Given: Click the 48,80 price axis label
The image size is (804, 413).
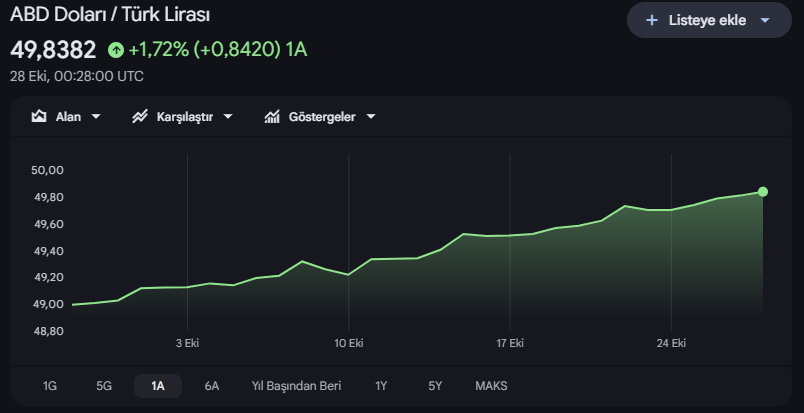Looking at the screenshot, I should (49, 331).
